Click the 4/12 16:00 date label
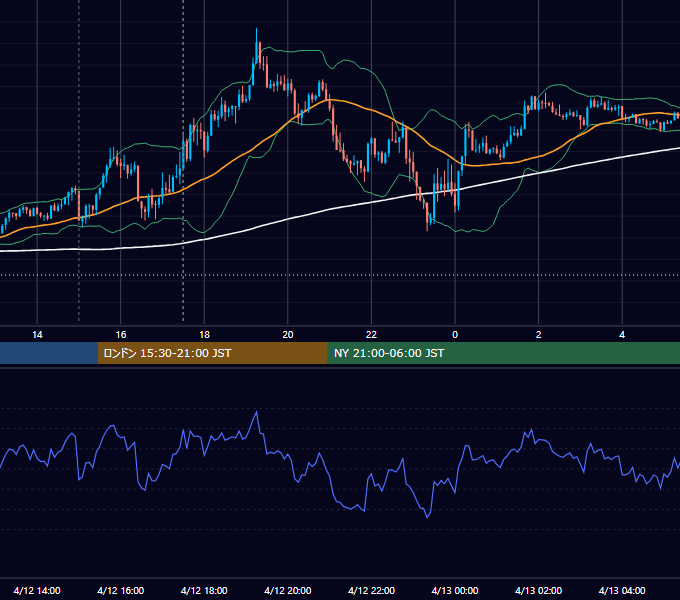The image size is (680, 600). tap(121, 590)
